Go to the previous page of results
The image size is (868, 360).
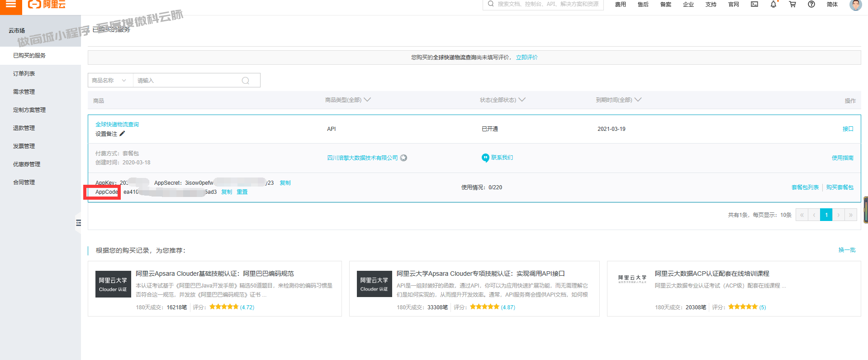tap(814, 215)
